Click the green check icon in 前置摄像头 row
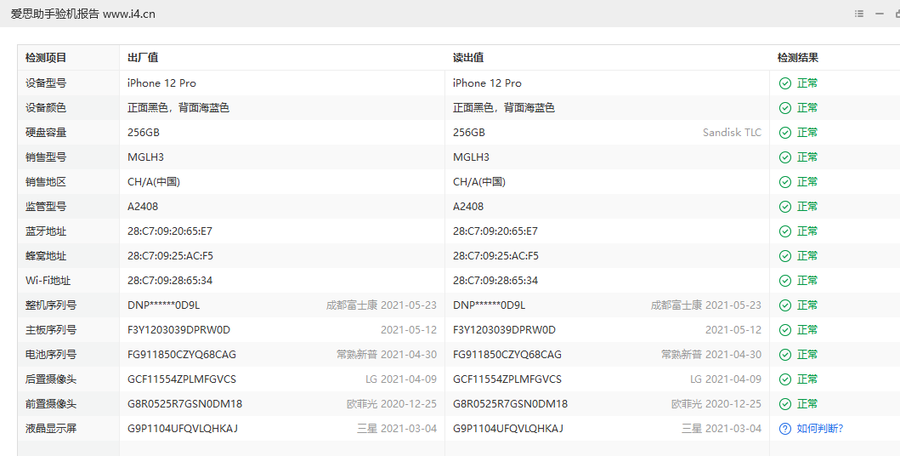This screenshot has height=456, width=900. [x=785, y=404]
